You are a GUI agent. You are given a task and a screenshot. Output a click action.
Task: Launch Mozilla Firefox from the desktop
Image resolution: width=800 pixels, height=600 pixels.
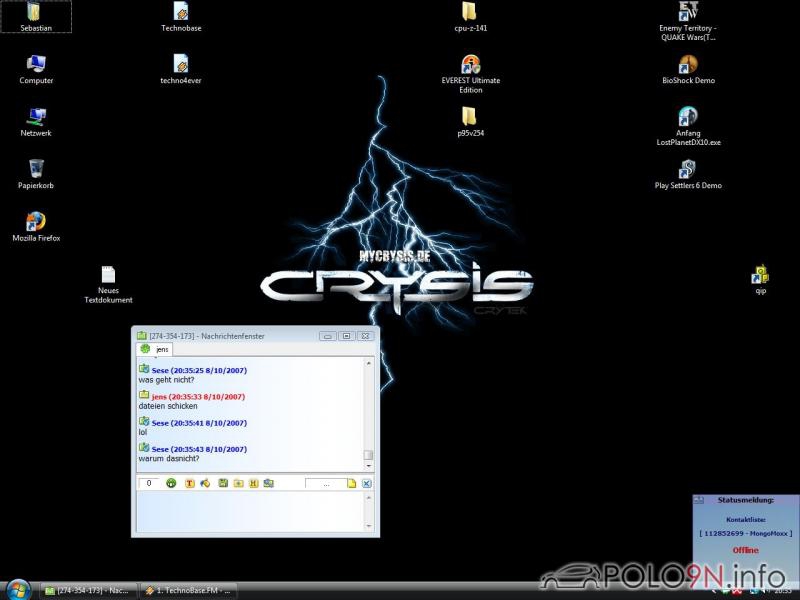coord(36,227)
